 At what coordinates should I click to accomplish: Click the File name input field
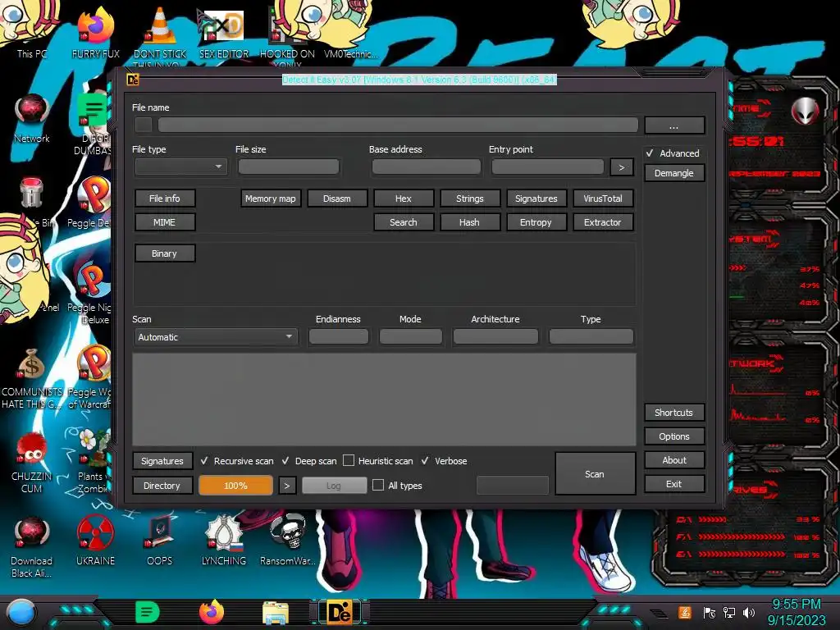click(398, 125)
